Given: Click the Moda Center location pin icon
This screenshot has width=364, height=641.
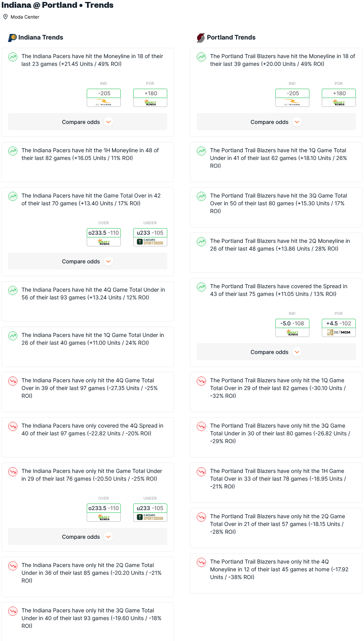Looking at the screenshot, I should tap(5, 17).
